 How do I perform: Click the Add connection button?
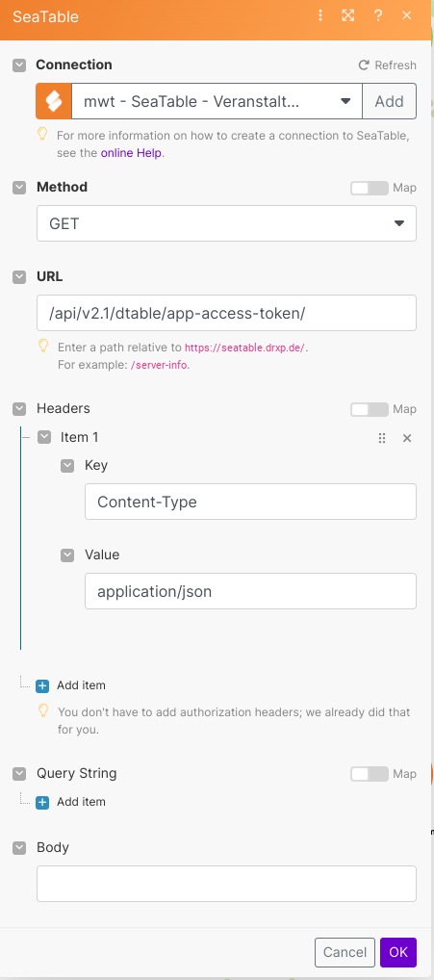pos(389,101)
